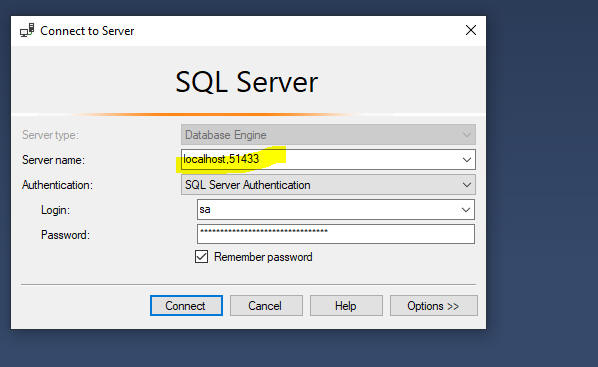Screen dimensions: 598x367
Task: Click the Remember password label text
Action: [x=263, y=257]
